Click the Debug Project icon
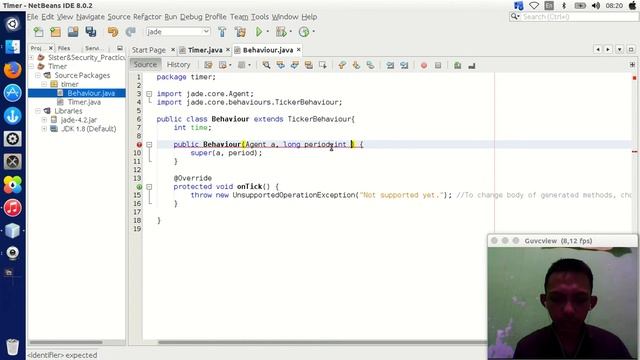The width and height of the screenshot is (640, 360). coord(281,32)
